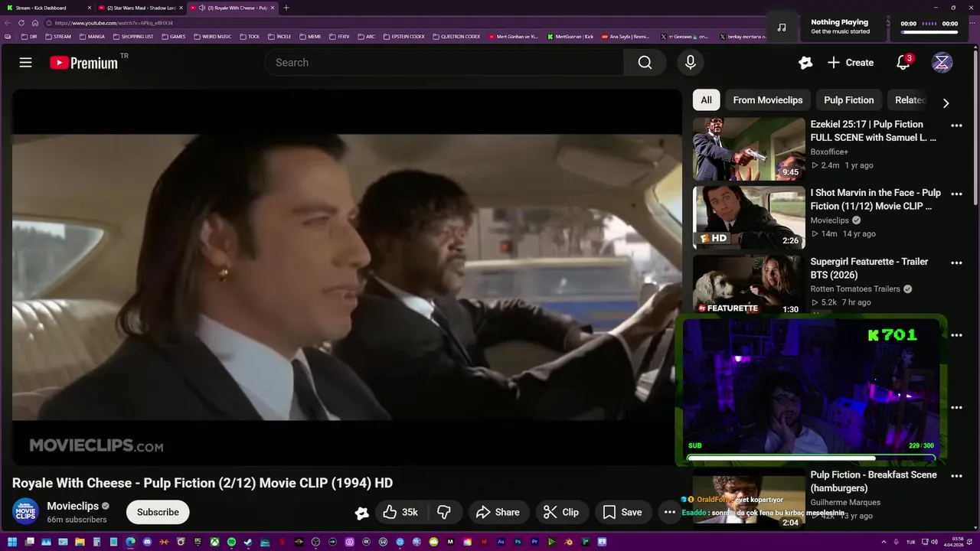Viewport: 980px width, 551px height.
Task: Open the STREAM bookmarks folder
Action: (57, 37)
